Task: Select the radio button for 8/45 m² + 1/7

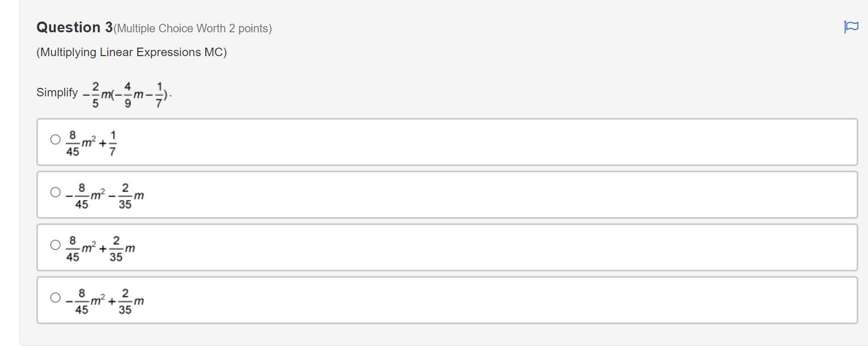Action: [55, 139]
